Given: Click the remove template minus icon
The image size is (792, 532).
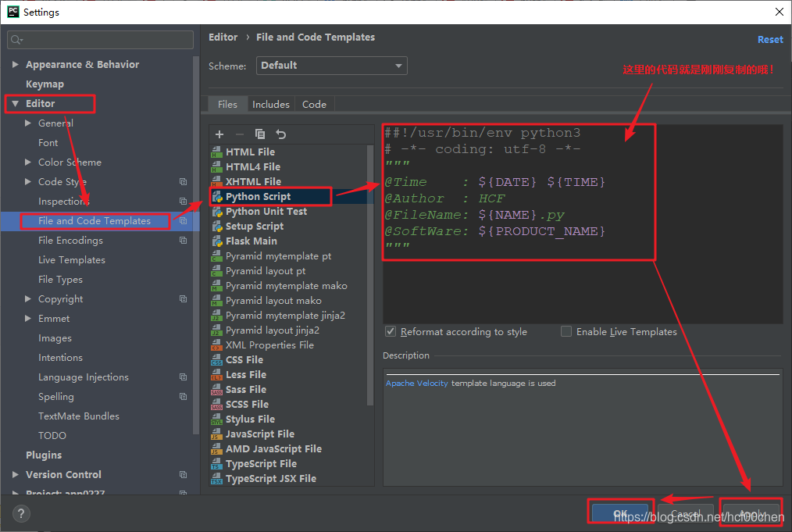Looking at the screenshot, I should tap(240, 134).
